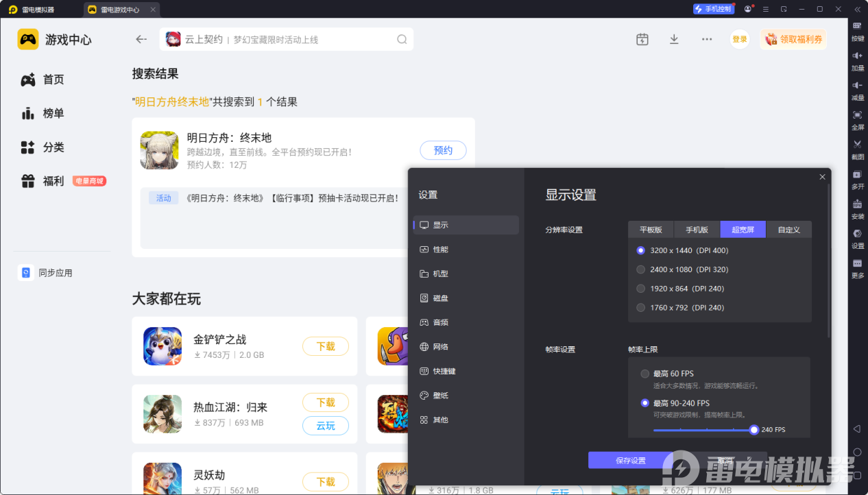Click the screenshot (截图) scissors icon

(x=857, y=145)
